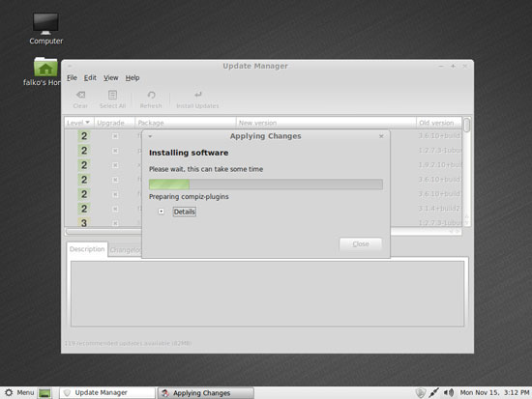Screen dimensions: 532x399
Task: Switch to the Changelog tab
Action: pyautogui.click(x=125, y=250)
